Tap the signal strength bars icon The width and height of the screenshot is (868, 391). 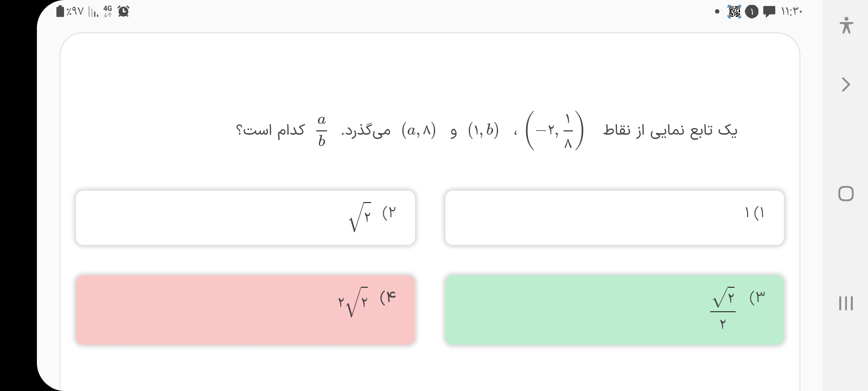coord(93,11)
